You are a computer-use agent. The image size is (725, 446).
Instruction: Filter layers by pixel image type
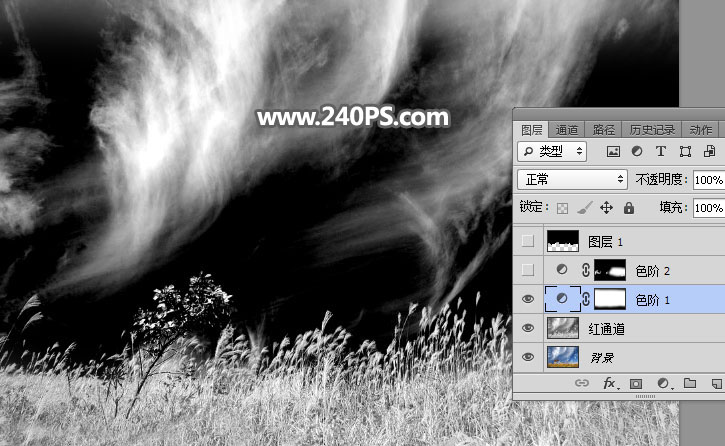click(614, 152)
